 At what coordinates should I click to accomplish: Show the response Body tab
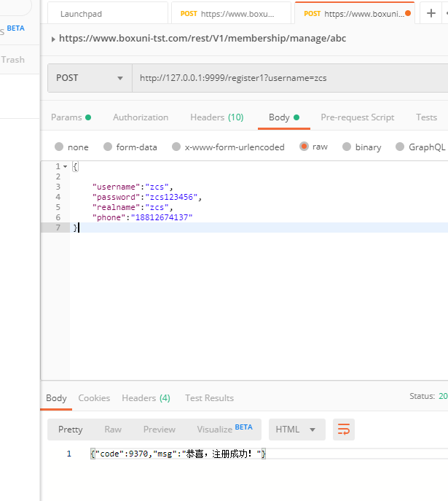[x=56, y=397]
